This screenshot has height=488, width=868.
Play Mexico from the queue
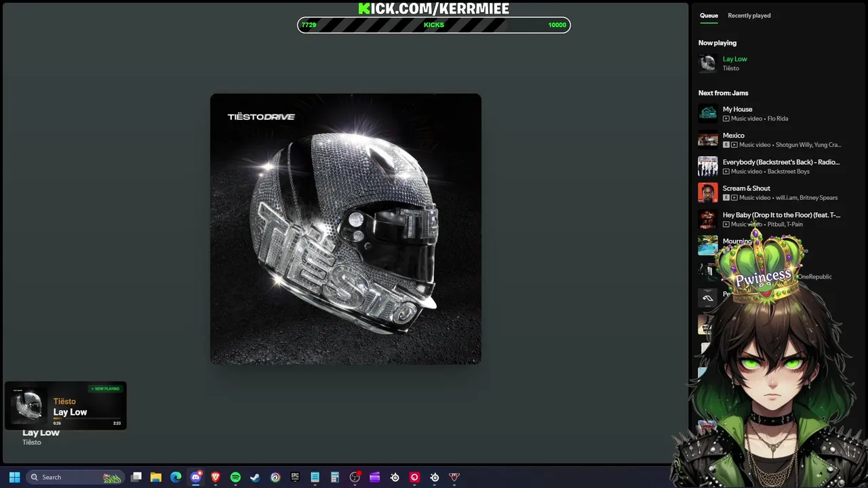point(733,136)
